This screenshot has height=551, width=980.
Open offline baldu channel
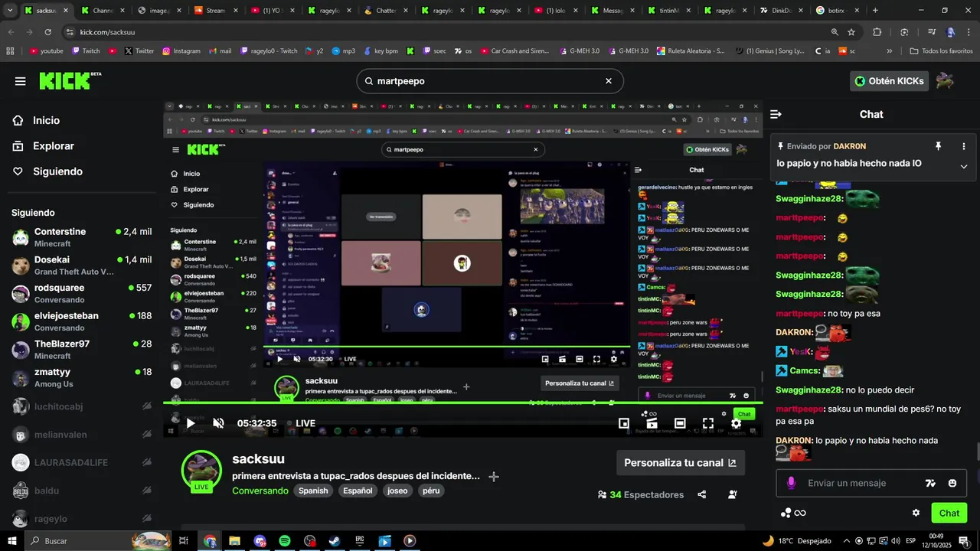81,491
